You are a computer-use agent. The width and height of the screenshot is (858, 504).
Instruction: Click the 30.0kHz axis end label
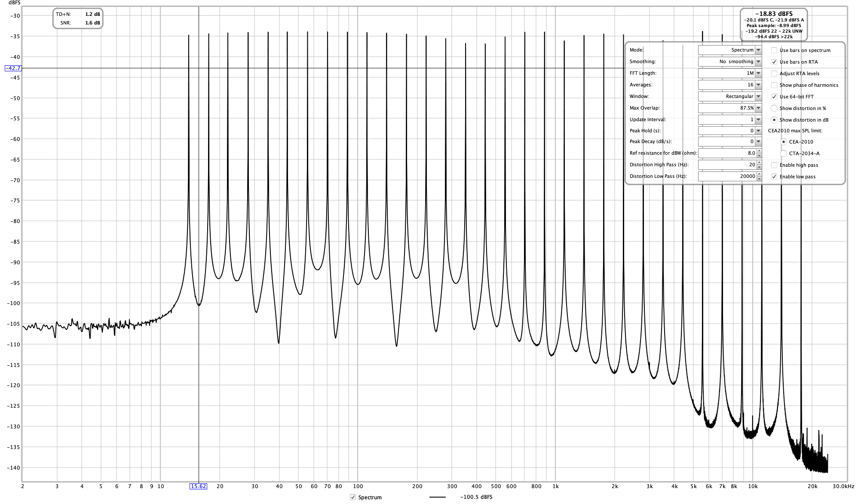click(x=843, y=486)
